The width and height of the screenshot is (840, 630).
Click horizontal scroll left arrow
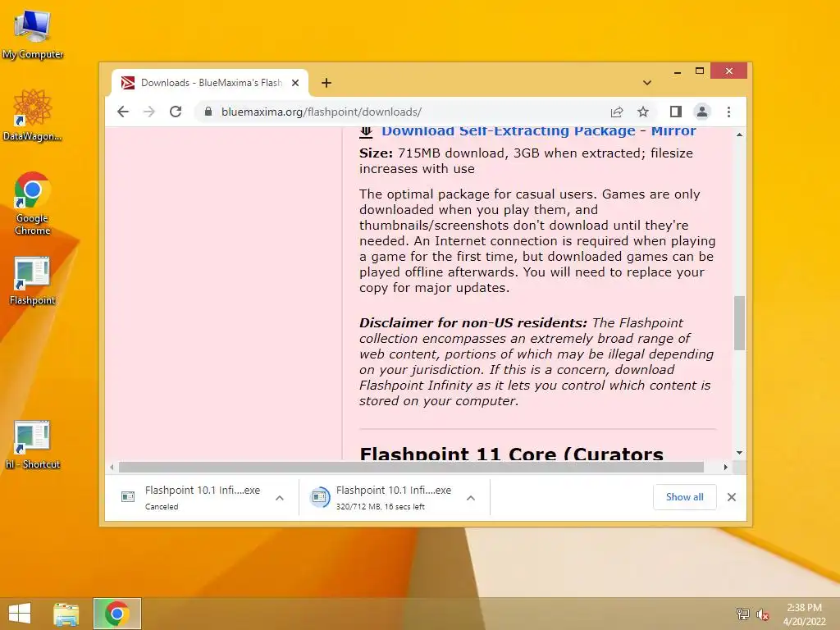click(112, 467)
